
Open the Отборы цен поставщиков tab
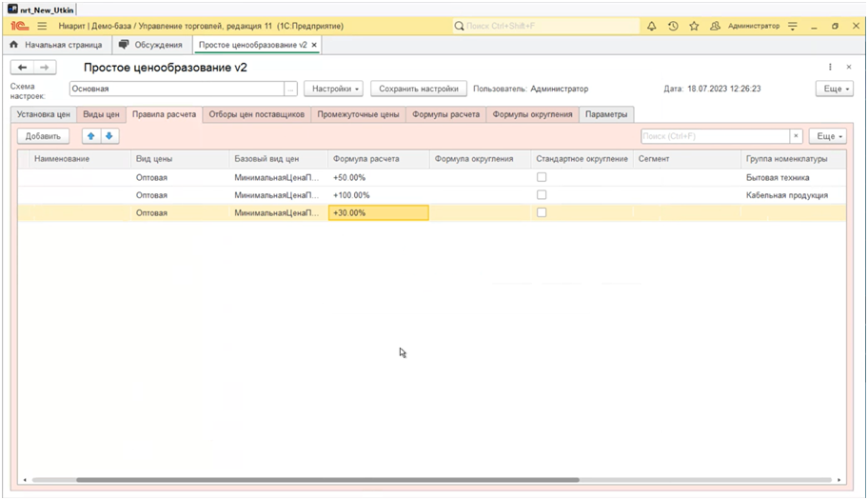coord(256,114)
